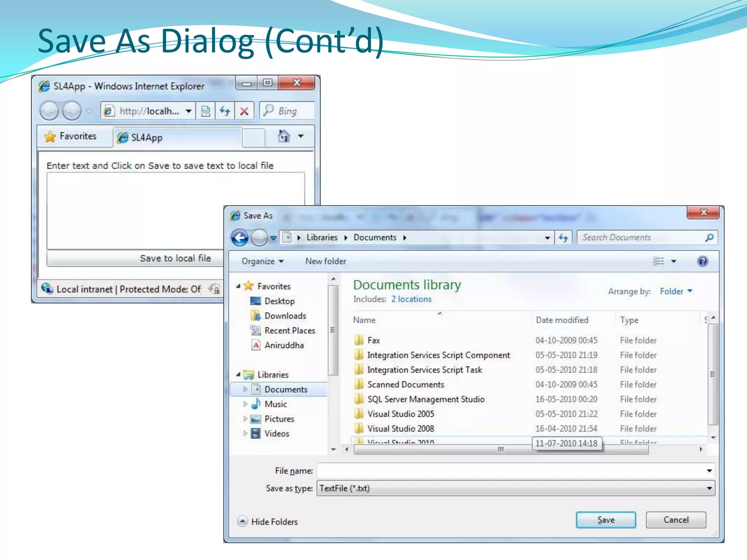Click the Save button
Screen dimensions: 747x560
[606, 520]
